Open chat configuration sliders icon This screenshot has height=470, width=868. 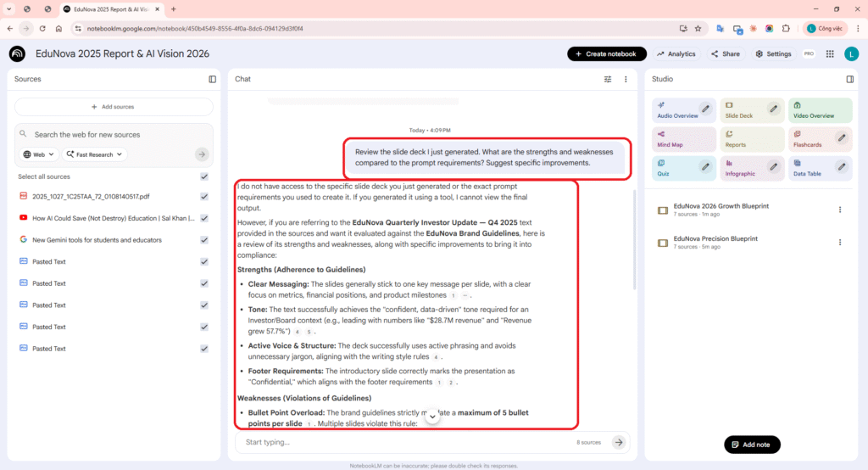(607, 79)
